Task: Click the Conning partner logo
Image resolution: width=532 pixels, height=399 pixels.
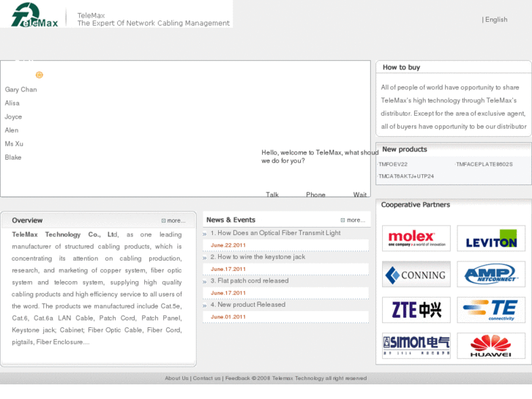Action: [x=416, y=275]
